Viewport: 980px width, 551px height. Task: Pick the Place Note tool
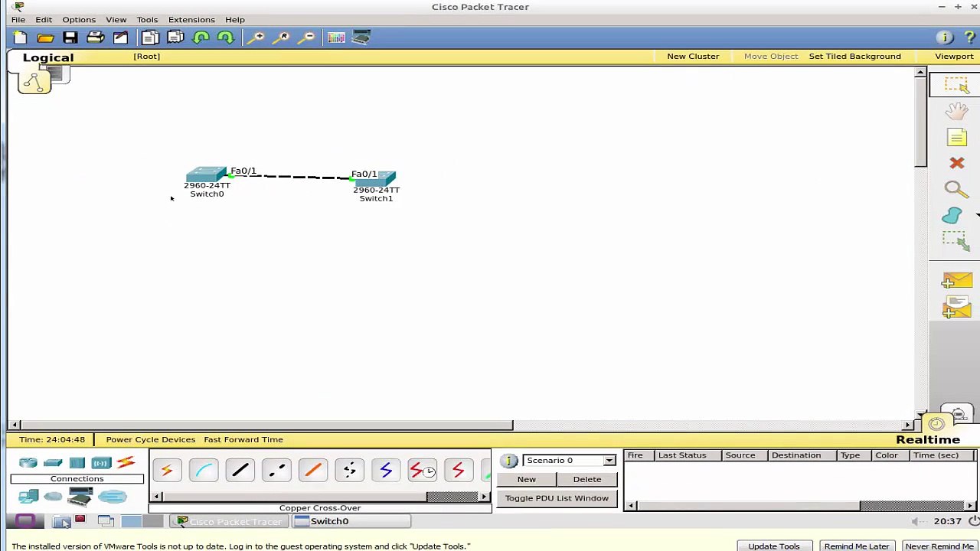pos(957,138)
